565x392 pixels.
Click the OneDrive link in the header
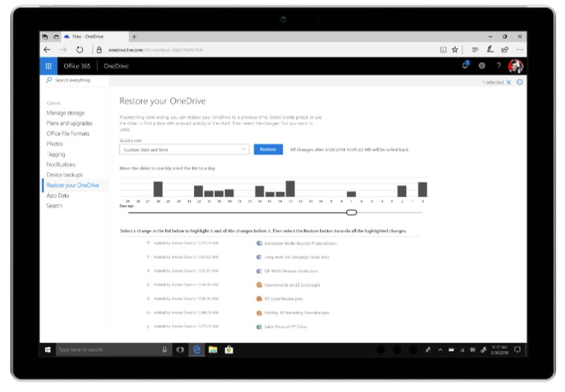click(116, 66)
